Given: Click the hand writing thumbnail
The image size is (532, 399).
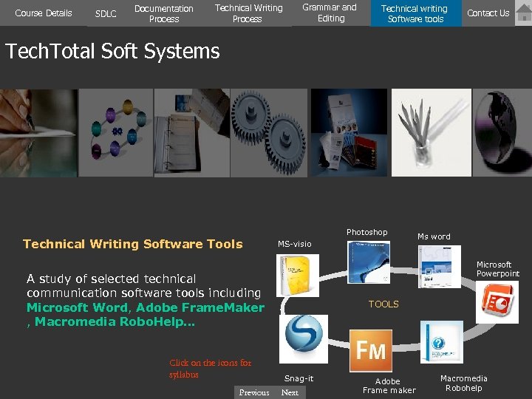Looking at the screenshot, I should pyautogui.click(x=38, y=133).
